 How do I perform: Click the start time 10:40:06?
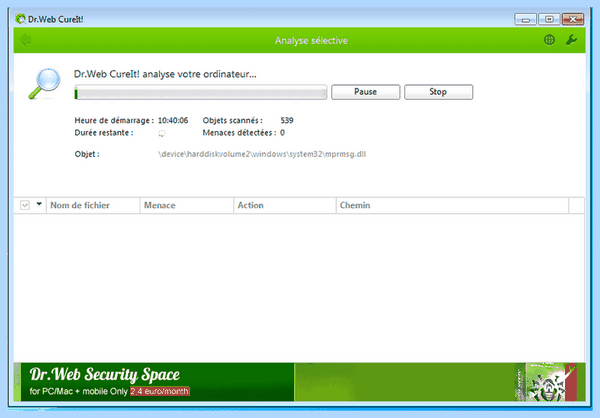click(x=173, y=121)
